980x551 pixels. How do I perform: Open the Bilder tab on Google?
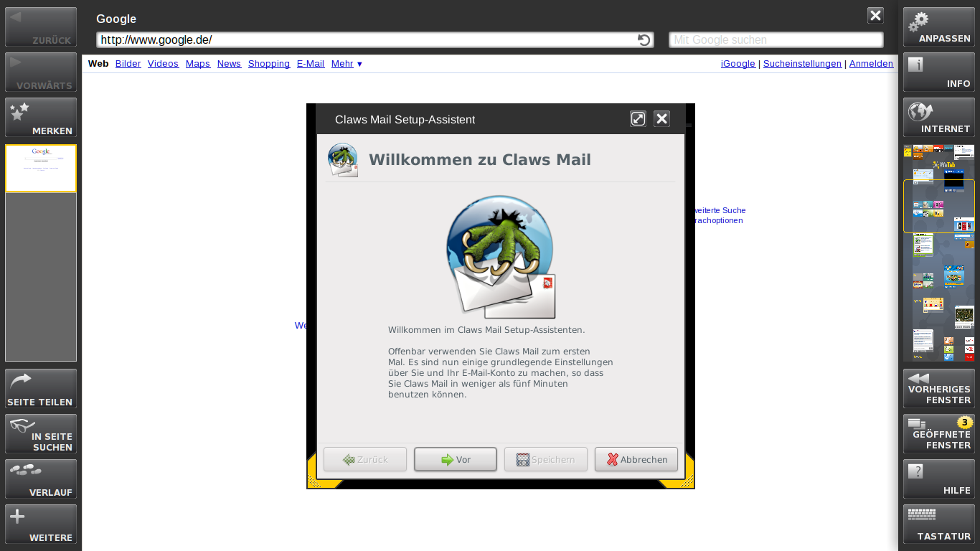[128, 64]
